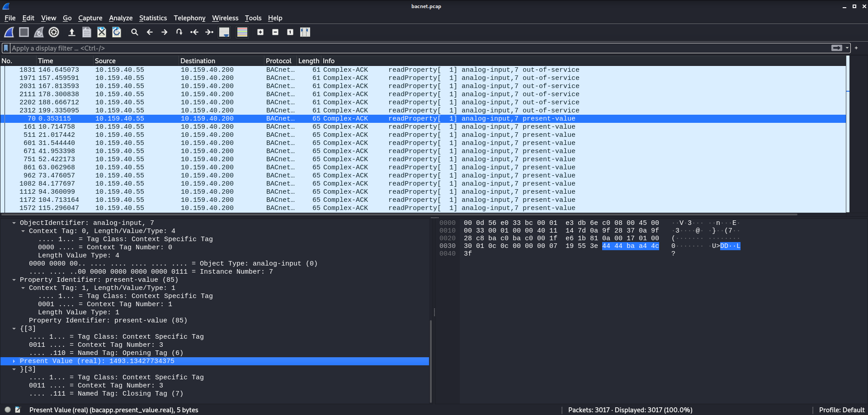Open display filter bookmarks
Viewport: 868px width, 415px height.
click(6, 48)
